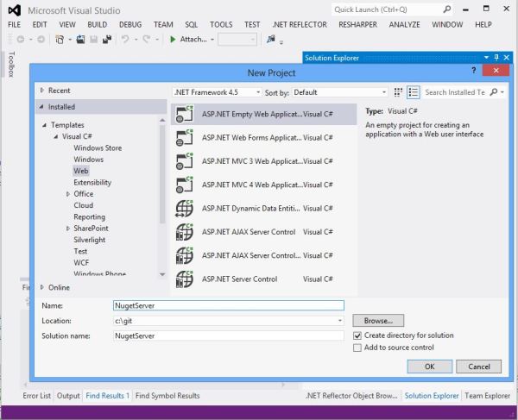Click the Navigate Backward toolbar icon
The height and width of the screenshot is (420, 518).
[x=21, y=40]
